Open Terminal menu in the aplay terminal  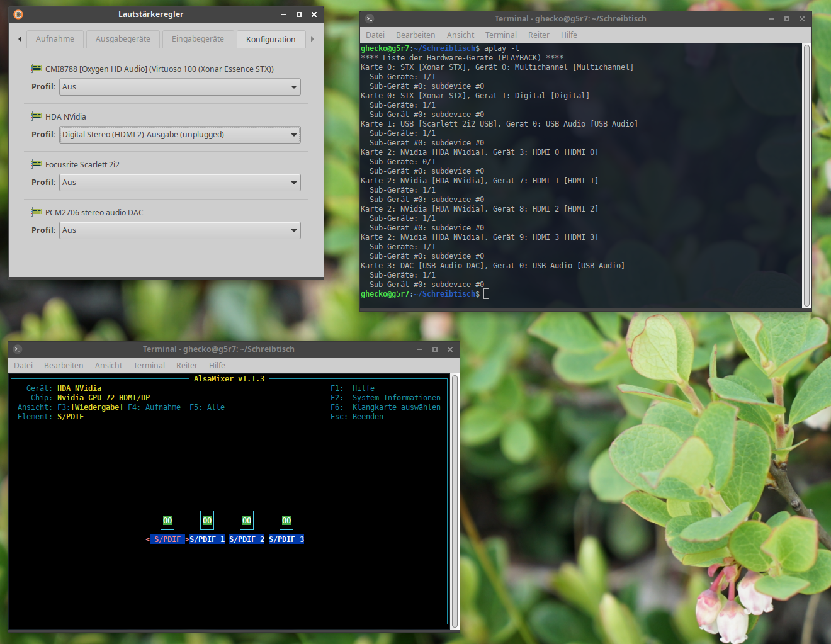click(x=501, y=35)
